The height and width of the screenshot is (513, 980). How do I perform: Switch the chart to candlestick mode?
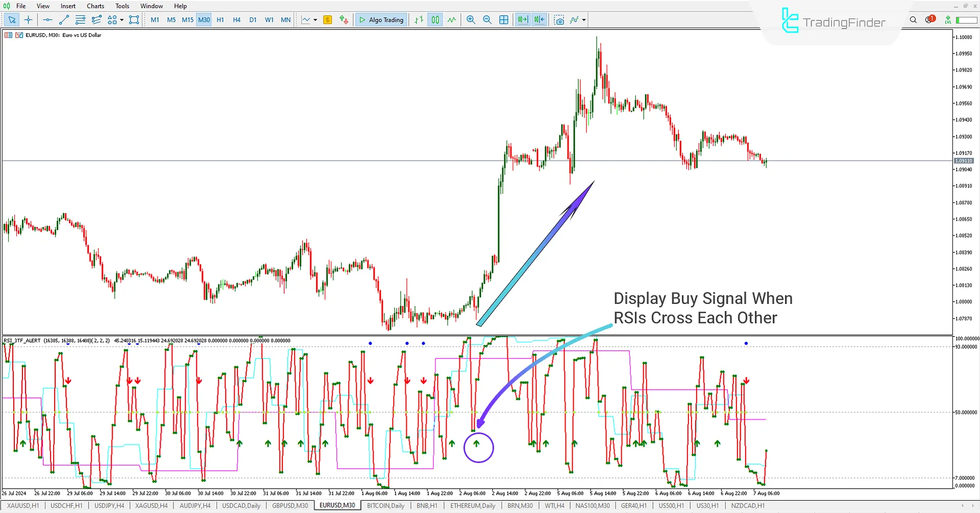435,20
